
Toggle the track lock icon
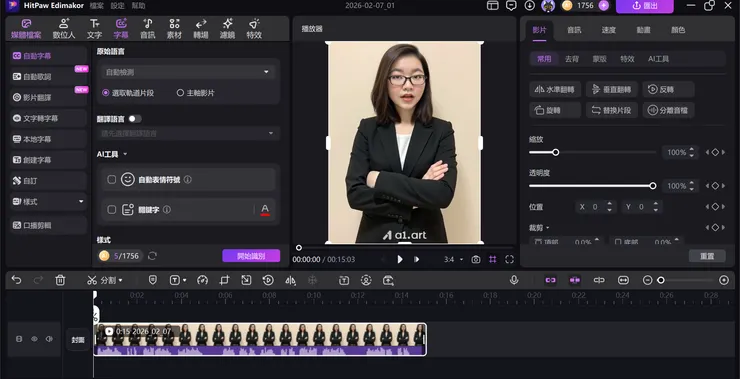19,339
